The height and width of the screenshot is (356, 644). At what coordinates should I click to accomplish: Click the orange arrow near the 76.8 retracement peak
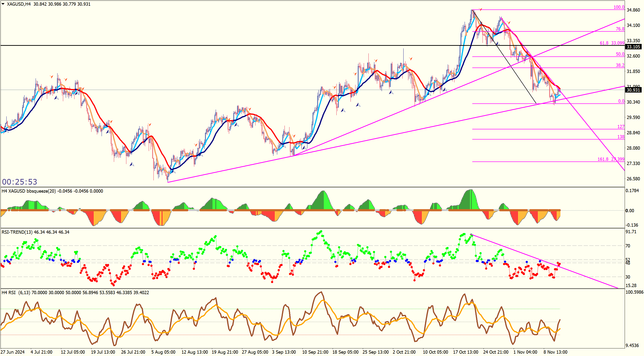tap(509, 22)
